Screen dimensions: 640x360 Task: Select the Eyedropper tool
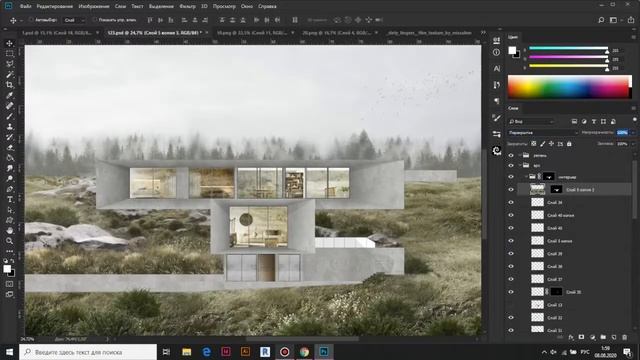pyautogui.click(x=9, y=96)
